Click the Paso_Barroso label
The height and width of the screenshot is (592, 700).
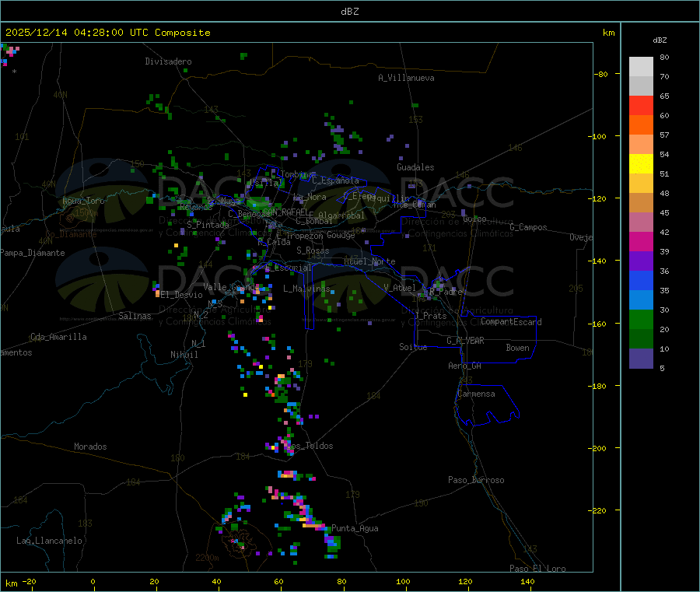point(476,480)
